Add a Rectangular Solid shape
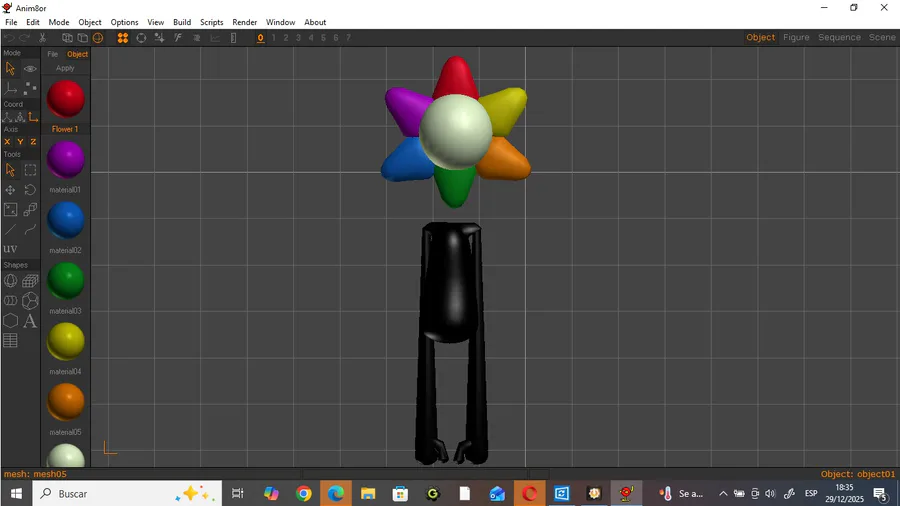 pos(30,281)
